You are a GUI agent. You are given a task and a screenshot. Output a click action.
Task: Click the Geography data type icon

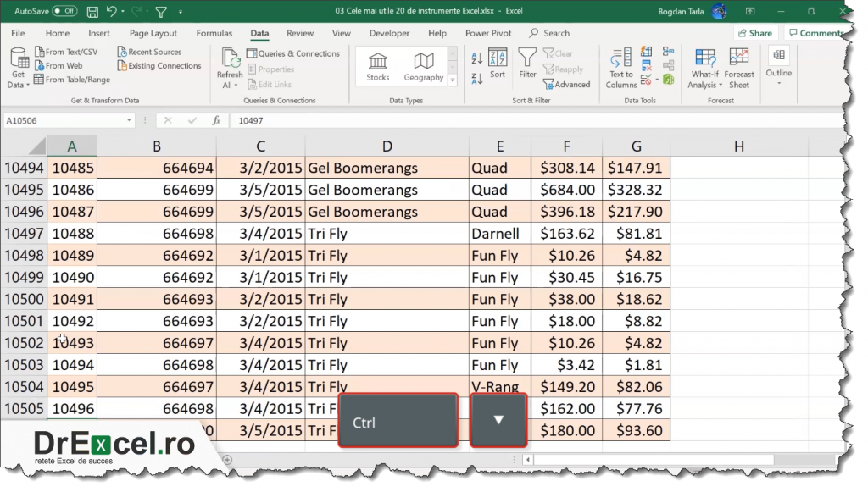426,63
